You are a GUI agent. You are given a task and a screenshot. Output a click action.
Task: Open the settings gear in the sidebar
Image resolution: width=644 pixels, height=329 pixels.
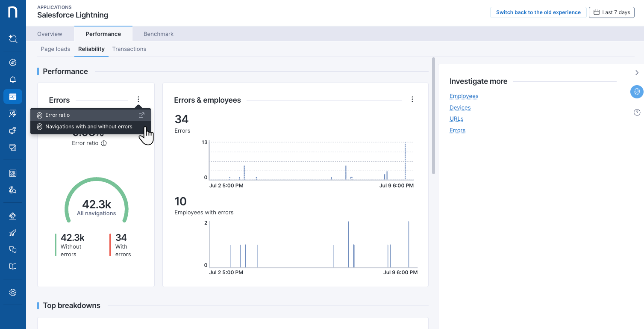13,293
